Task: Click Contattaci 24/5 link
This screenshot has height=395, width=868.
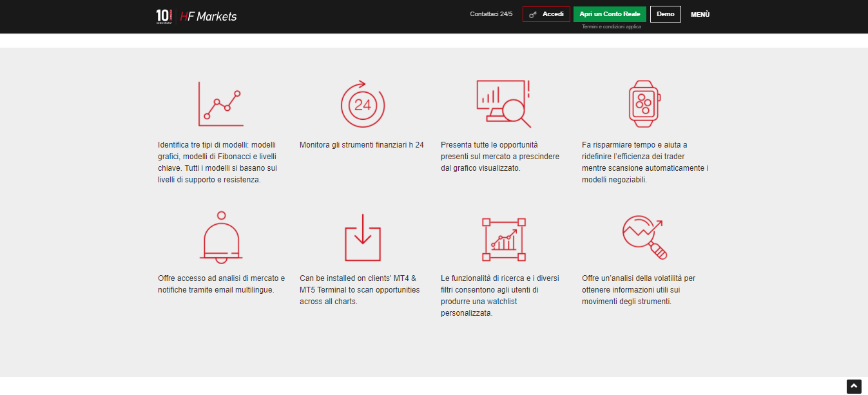Action: tap(492, 14)
